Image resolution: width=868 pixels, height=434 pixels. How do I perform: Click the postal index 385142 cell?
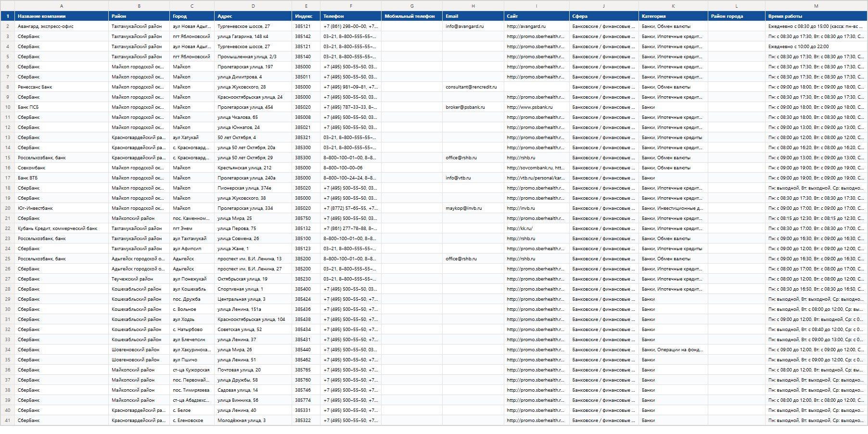pyautogui.click(x=306, y=37)
